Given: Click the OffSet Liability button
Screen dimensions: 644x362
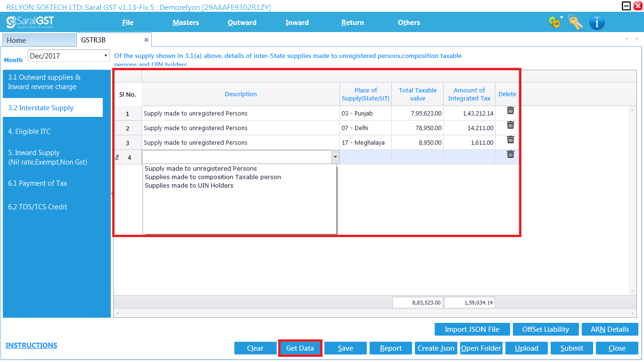Looking at the screenshot, I should click(546, 329).
